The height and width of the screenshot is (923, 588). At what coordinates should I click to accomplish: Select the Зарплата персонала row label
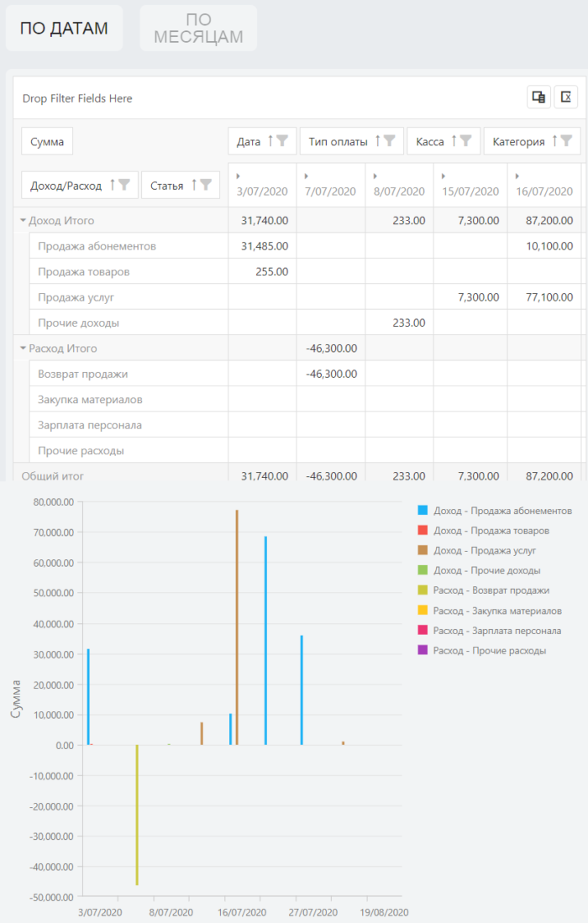pos(90,425)
